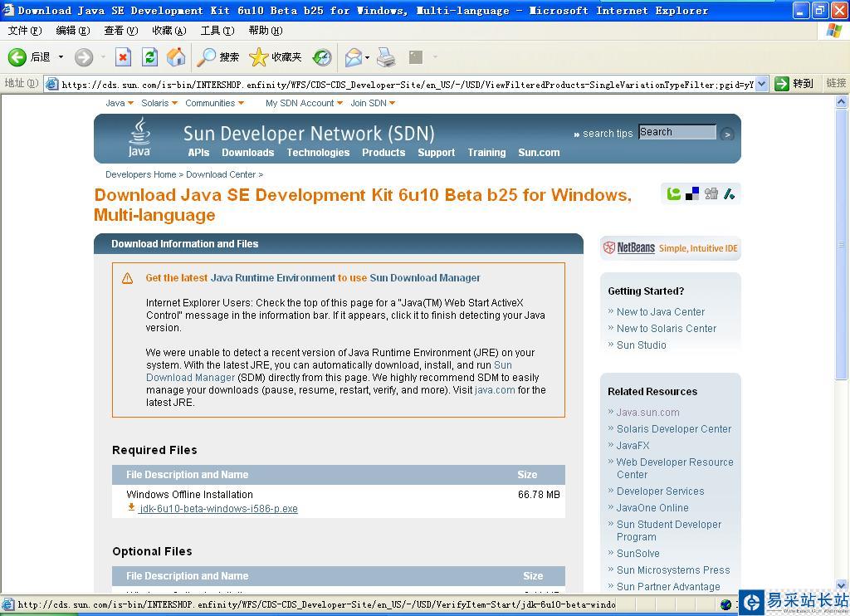Click the page icon in address bar
The width and height of the screenshot is (850, 616).
click(x=52, y=84)
